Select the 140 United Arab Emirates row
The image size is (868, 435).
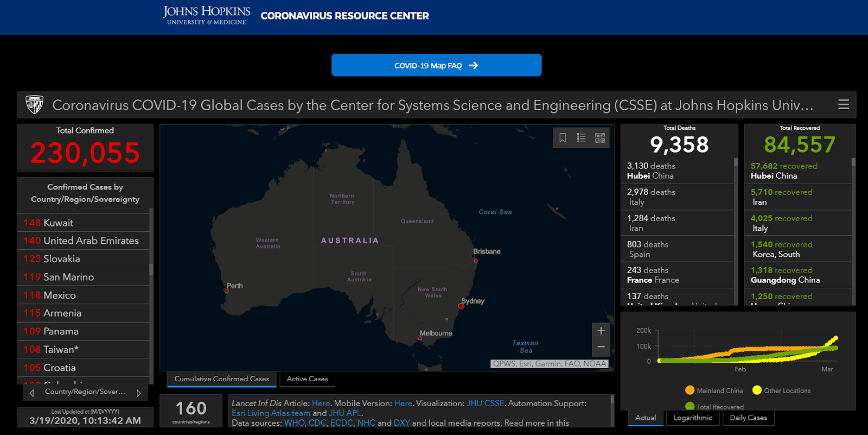pyautogui.click(x=83, y=241)
